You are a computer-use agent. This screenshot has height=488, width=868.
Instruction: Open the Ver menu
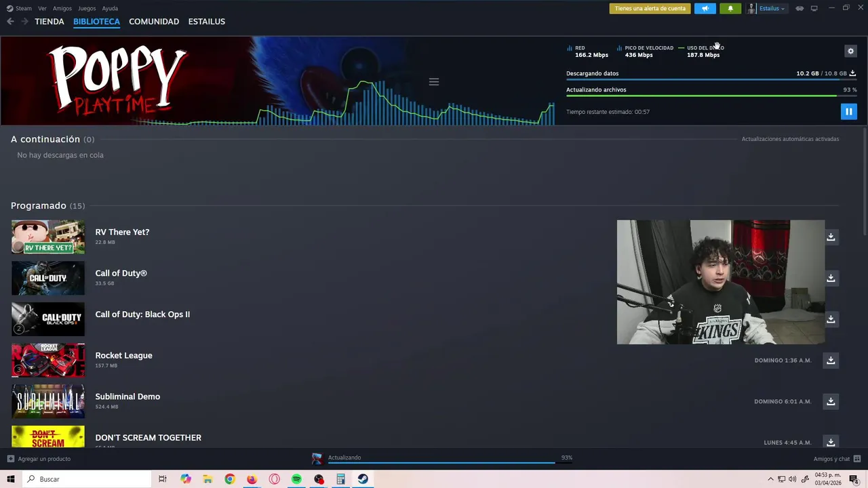click(x=43, y=8)
